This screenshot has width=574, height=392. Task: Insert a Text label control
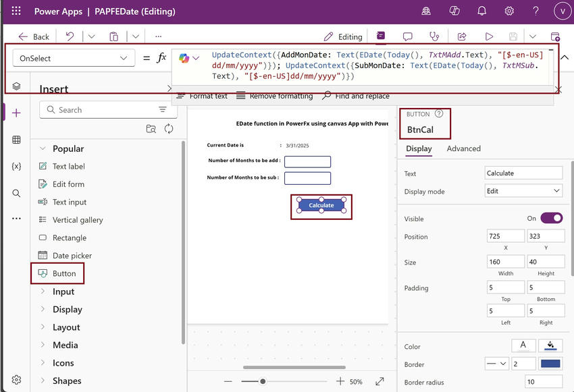[x=61, y=167]
